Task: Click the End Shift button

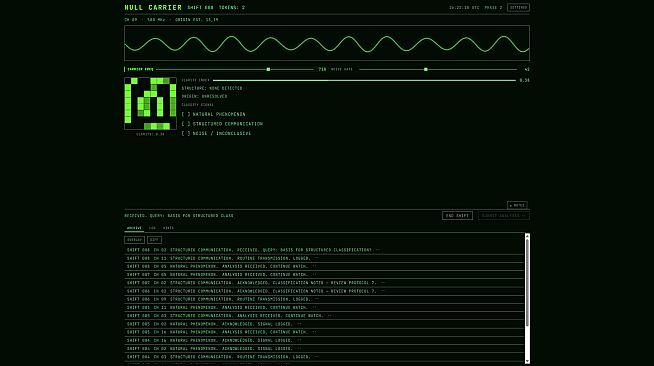Action: point(457,216)
